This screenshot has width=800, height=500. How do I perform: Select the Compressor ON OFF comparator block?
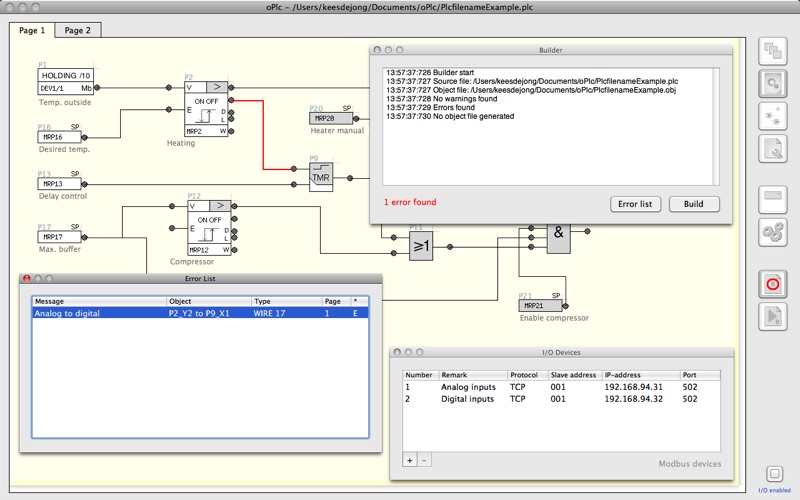point(209,228)
